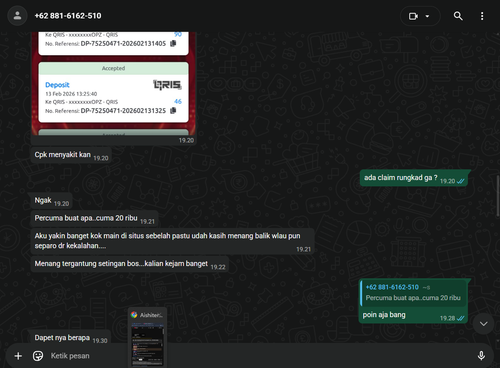This screenshot has width=500, height=368.
Task: Open the emoji and sticker picker
Action: [38, 356]
